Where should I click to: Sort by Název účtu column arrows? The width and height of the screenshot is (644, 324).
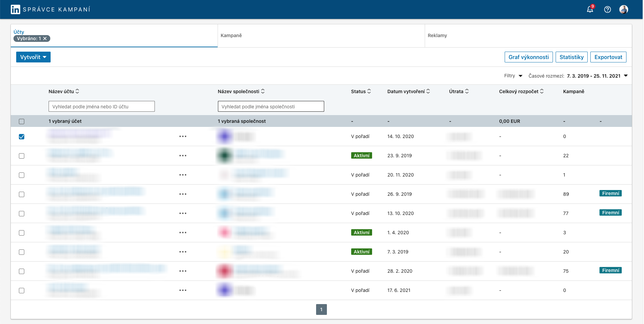pos(77,91)
